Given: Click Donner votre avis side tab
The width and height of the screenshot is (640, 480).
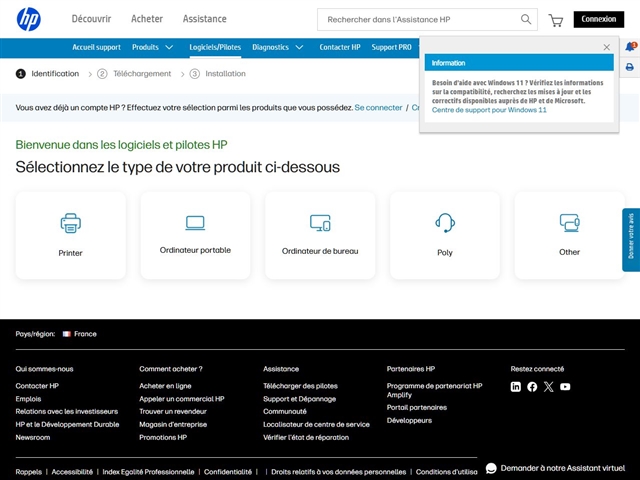Looking at the screenshot, I should pyautogui.click(x=631, y=240).
